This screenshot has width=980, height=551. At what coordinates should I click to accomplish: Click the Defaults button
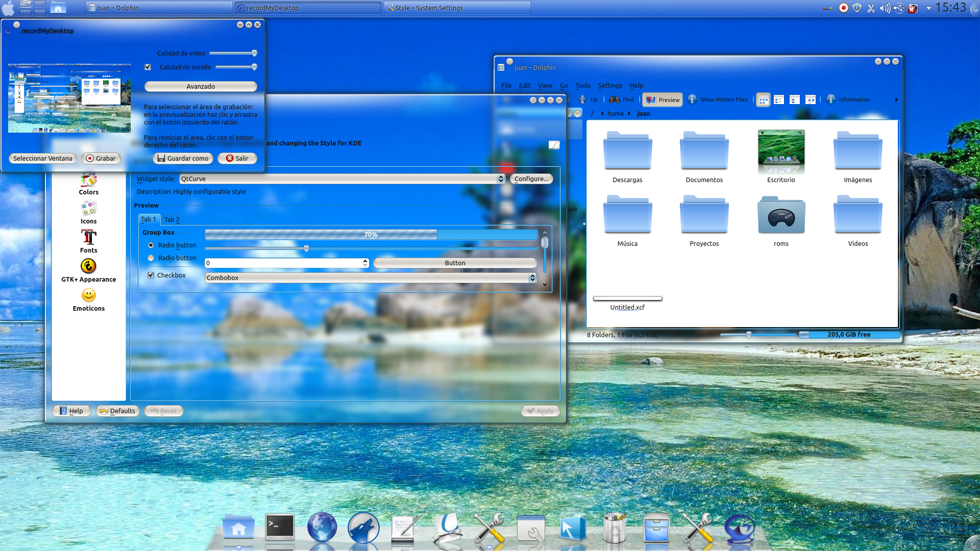click(117, 411)
